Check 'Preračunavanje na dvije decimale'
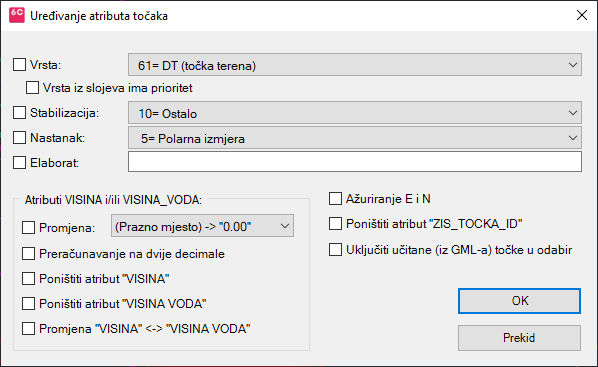The width and height of the screenshot is (598, 367). [29, 253]
